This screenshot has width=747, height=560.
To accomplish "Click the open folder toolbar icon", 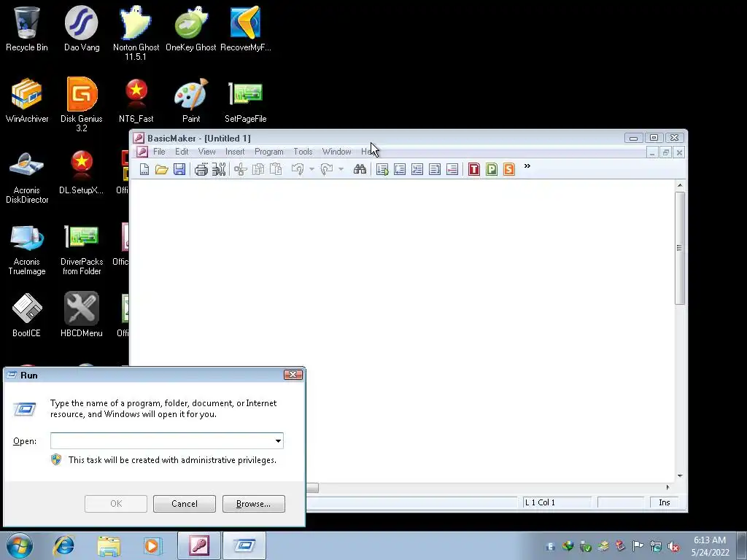I will click(161, 169).
